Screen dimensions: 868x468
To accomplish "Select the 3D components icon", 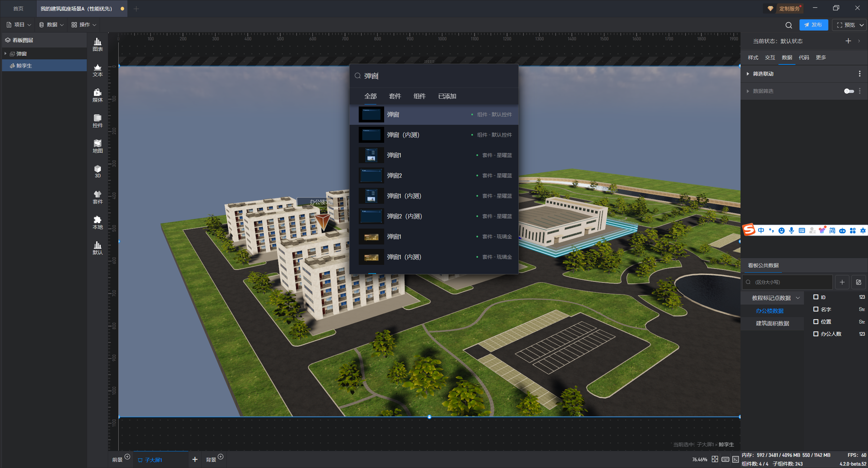I will pyautogui.click(x=98, y=171).
